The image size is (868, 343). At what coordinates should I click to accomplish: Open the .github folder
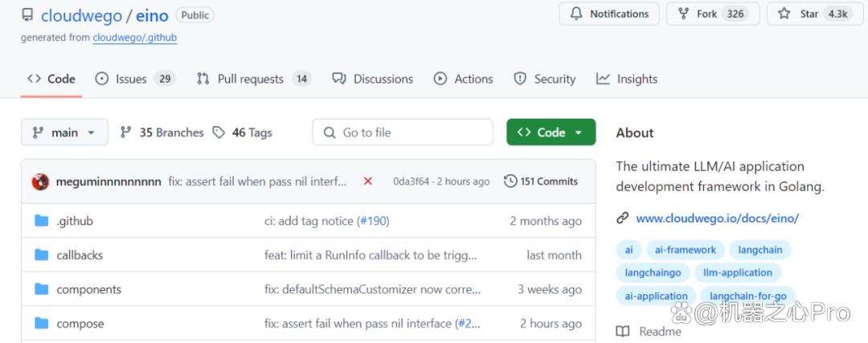point(75,221)
